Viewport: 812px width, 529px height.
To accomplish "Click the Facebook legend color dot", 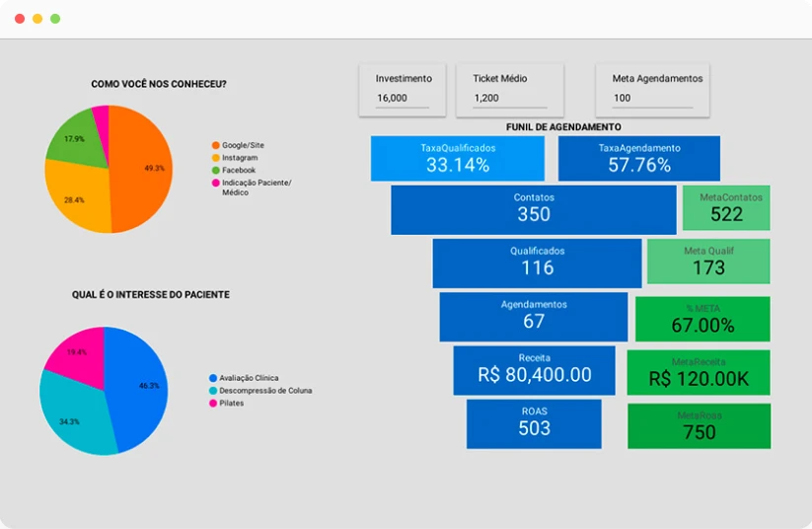I will pyautogui.click(x=215, y=171).
